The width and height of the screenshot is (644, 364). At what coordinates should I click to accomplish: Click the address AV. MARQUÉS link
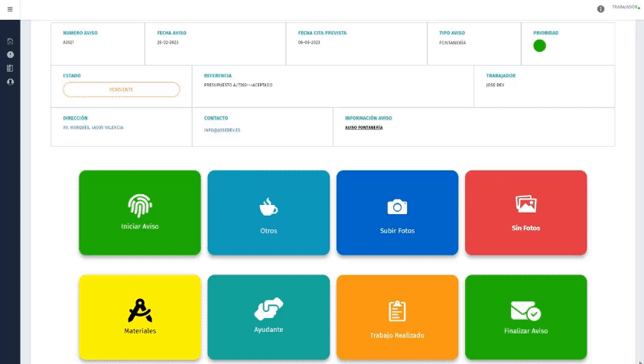(x=93, y=128)
